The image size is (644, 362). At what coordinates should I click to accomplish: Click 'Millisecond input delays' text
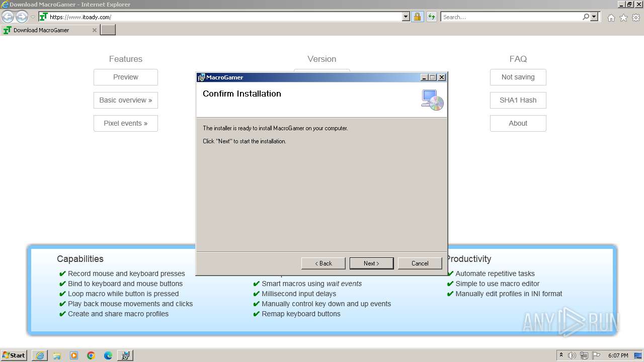pos(299,294)
